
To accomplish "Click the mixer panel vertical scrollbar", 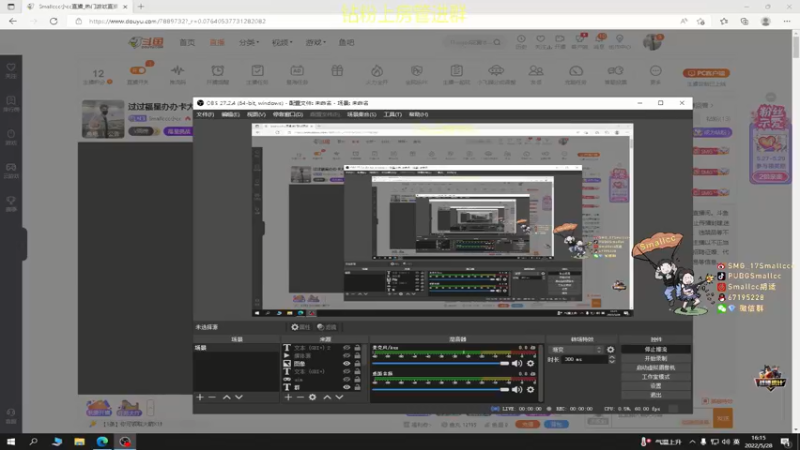I will (x=540, y=372).
